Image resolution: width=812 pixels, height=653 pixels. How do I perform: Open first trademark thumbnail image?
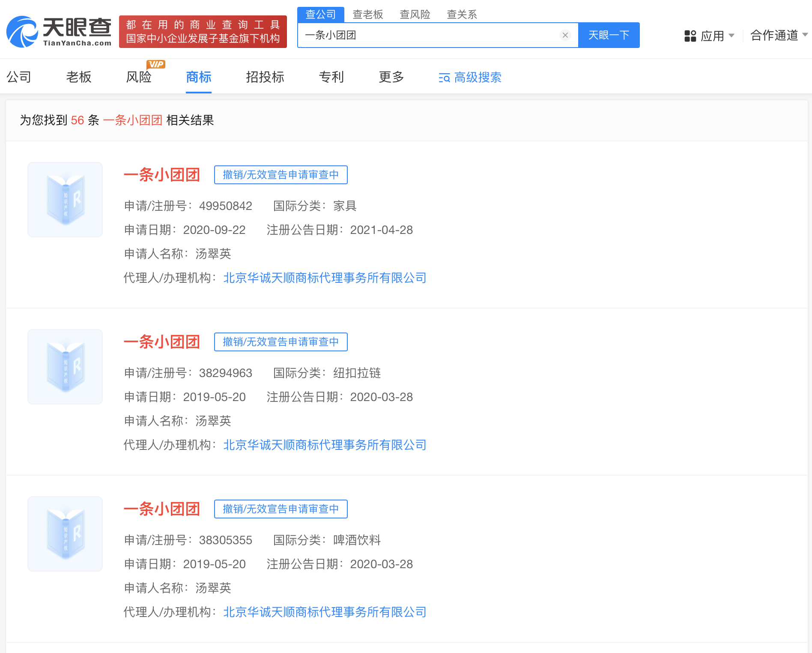[x=65, y=200]
